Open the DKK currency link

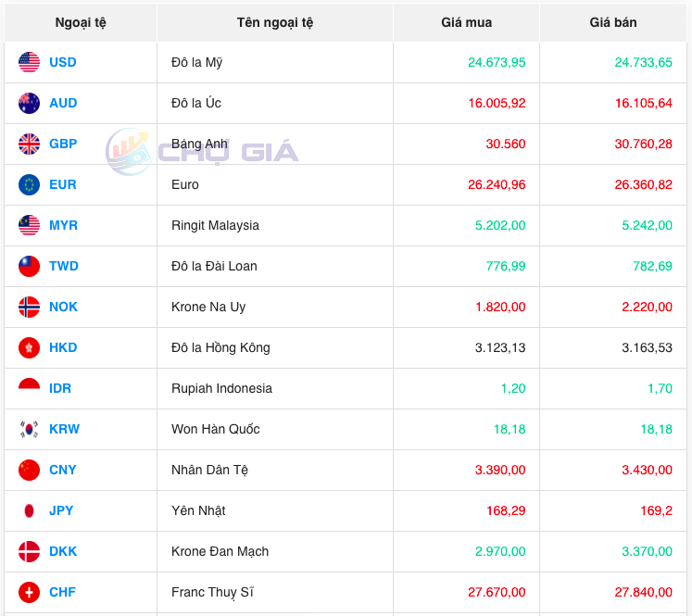(63, 551)
